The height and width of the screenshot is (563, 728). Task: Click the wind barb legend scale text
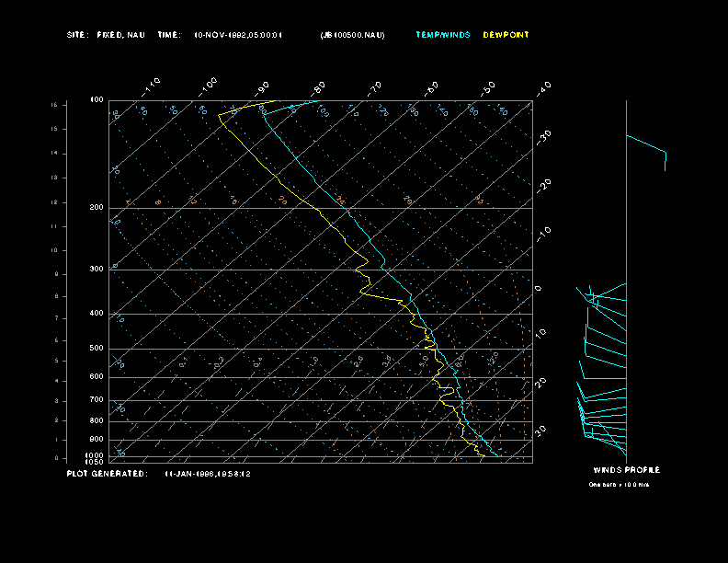(619, 484)
